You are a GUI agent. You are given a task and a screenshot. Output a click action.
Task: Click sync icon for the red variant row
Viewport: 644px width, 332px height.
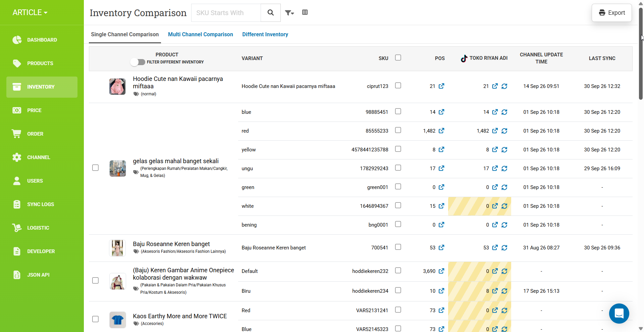coord(504,131)
